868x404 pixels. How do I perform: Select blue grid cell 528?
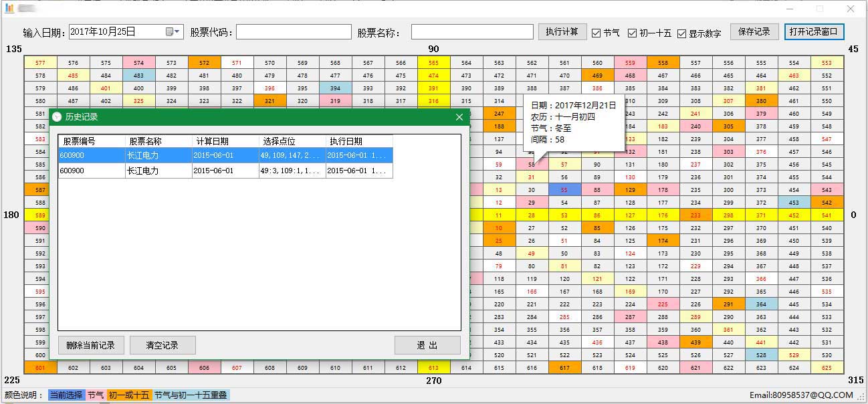tap(761, 355)
